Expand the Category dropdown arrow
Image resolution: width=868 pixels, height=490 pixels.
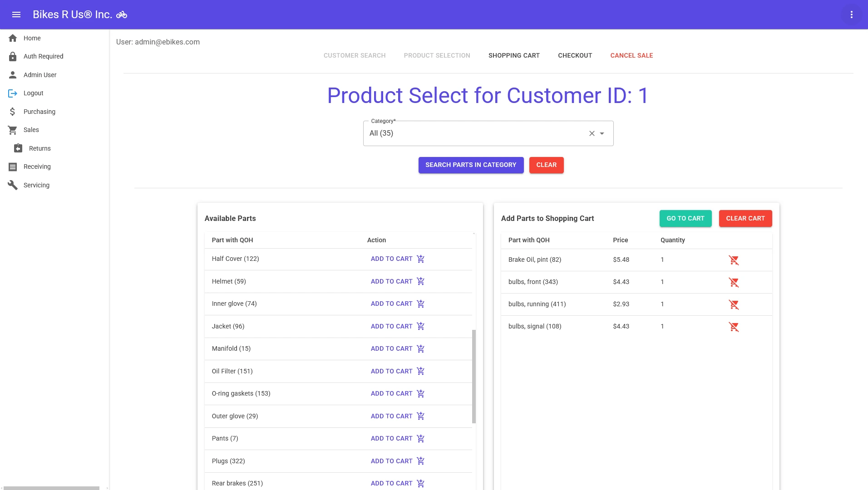coord(602,133)
